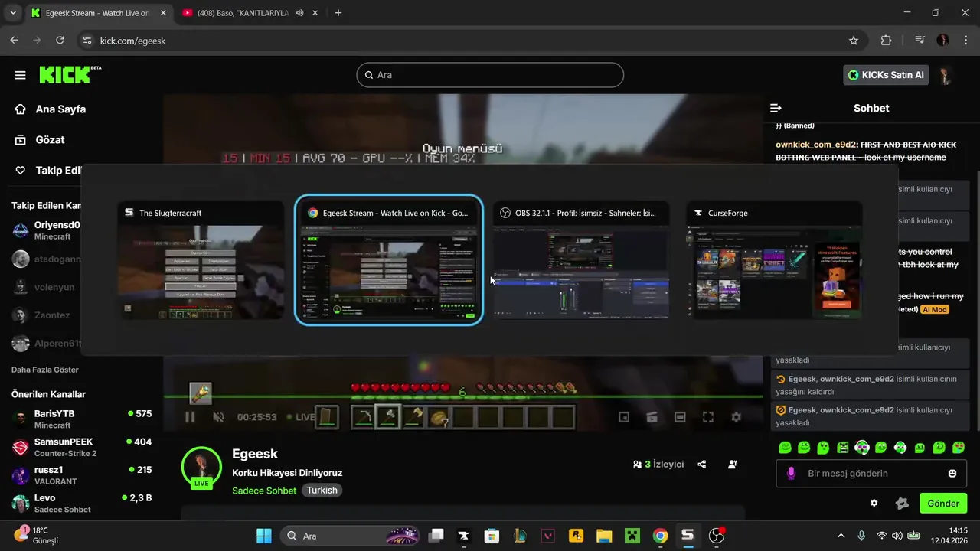Screen dimensions: 980x551
Task: Open SamsunPEEK recommended channel
Action: pos(83,447)
